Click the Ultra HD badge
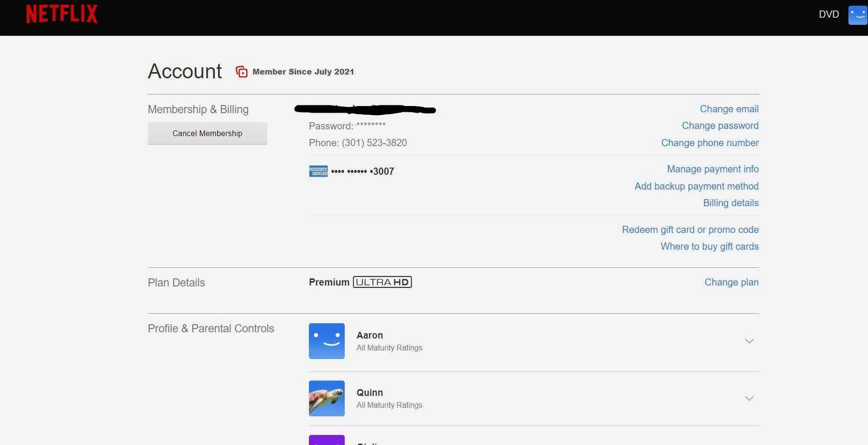Screen dimensions: 868x445 coord(382,282)
